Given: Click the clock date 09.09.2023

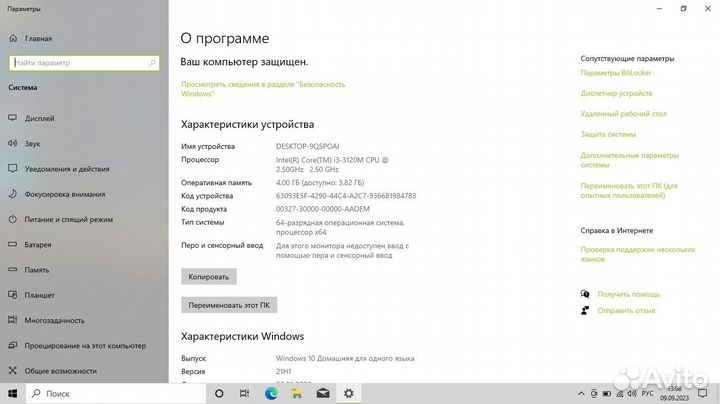Looking at the screenshot, I should coord(675,398).
